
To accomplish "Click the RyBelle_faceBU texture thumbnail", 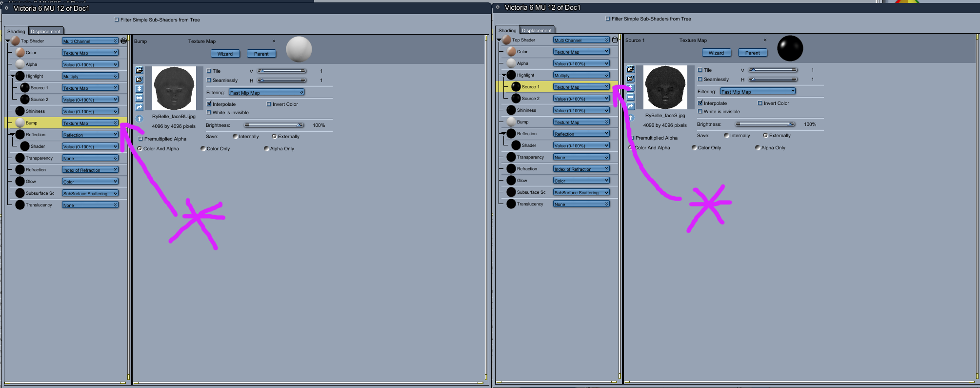I will coord(174,88).
